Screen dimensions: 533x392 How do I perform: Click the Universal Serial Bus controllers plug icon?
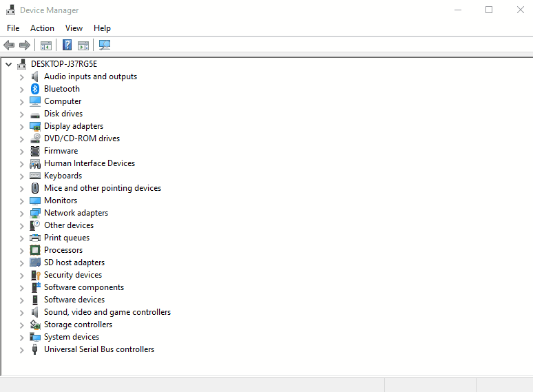point(34,349)
